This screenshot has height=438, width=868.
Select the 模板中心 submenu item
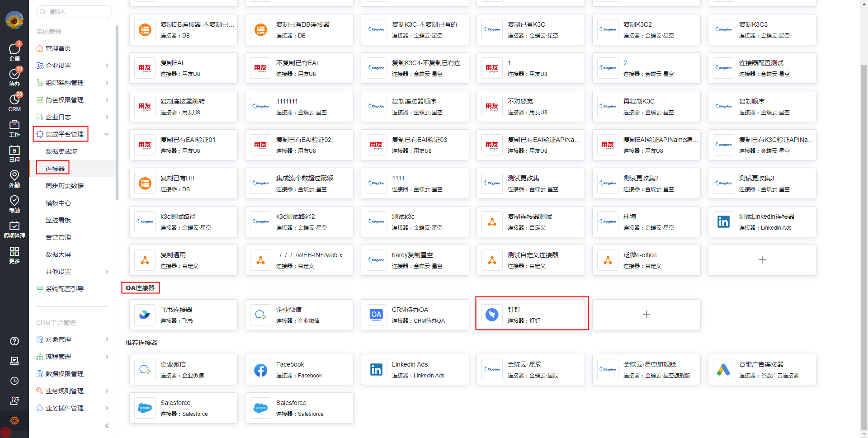click(x=72, y=203)
